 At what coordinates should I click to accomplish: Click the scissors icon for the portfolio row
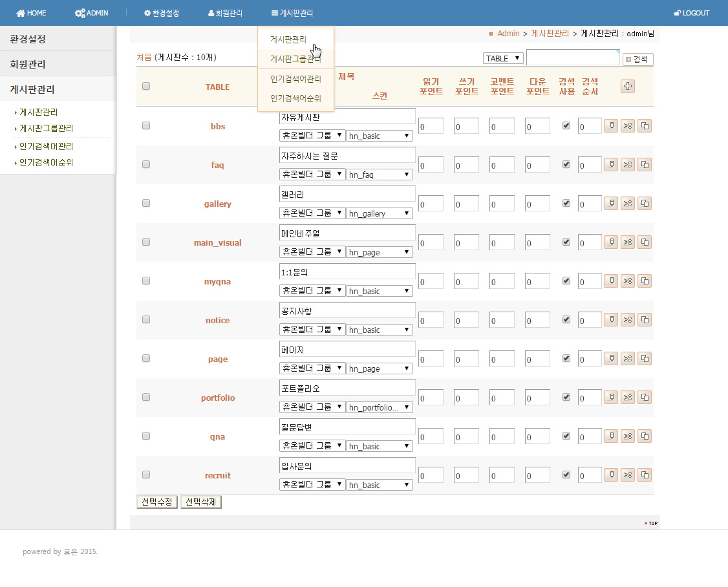click(627, 398)
